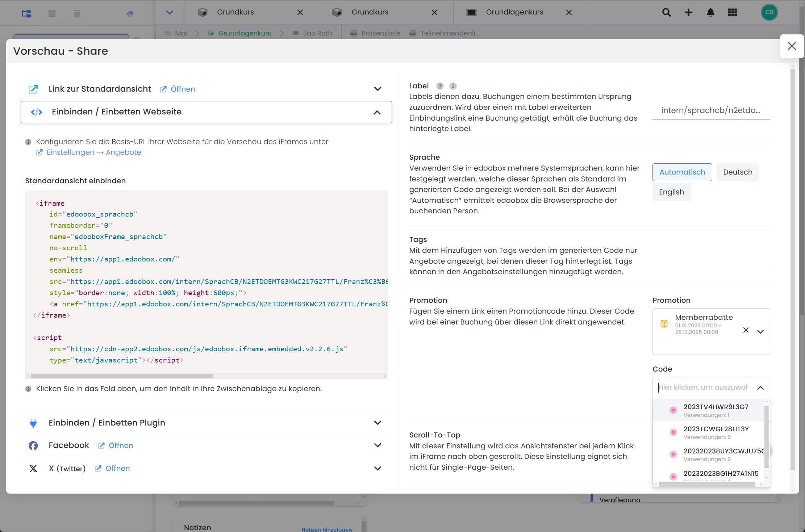Collapse the Einbinden / Einbetten Webseite section
This screenshot has height=532, width=805.
(x=377, y=112)
